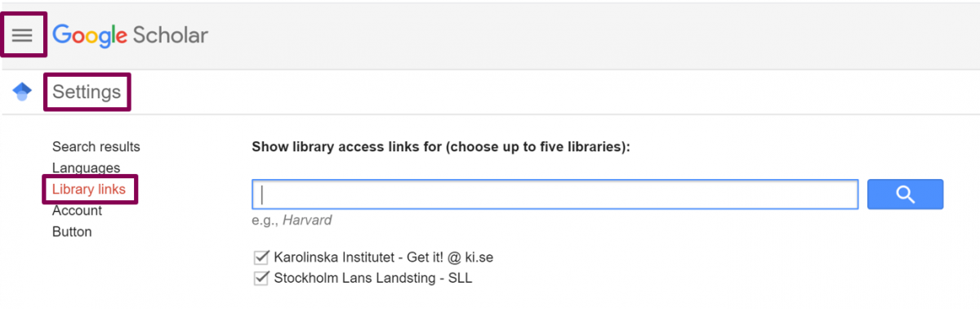Click the colored 'Google' word in the logo
The image size is (980, 309).
coord(90,36)
